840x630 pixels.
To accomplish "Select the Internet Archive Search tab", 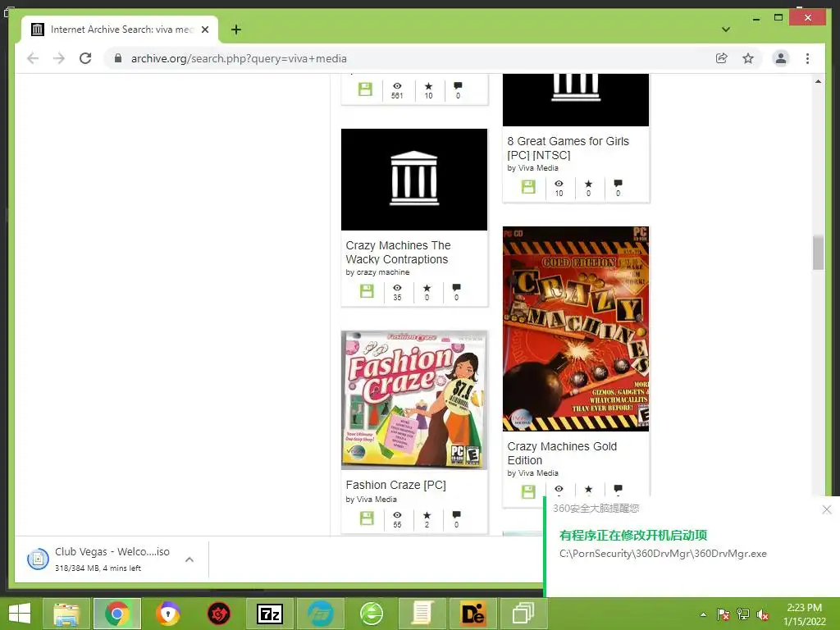I will pyautogui.click(x=120, y=30).
